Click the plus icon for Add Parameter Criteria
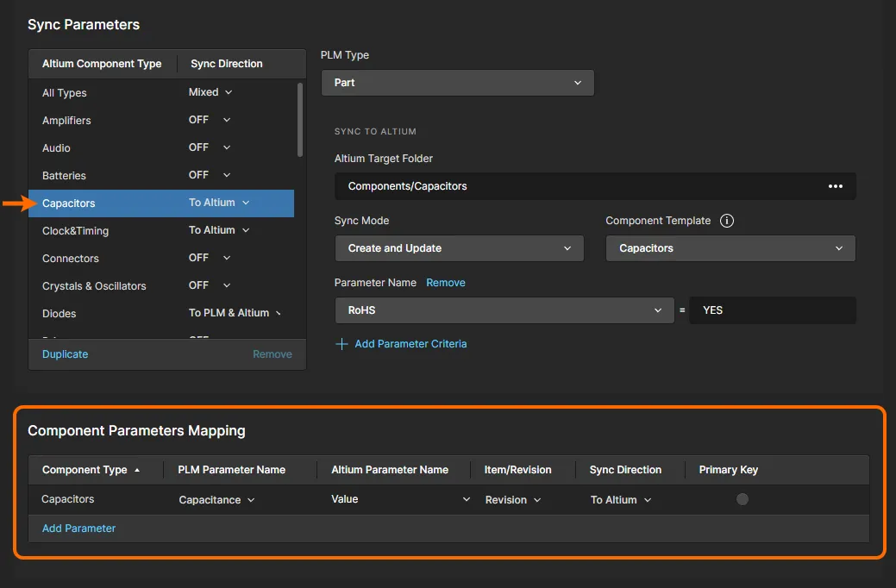896x588 pixels. [341, 344]
